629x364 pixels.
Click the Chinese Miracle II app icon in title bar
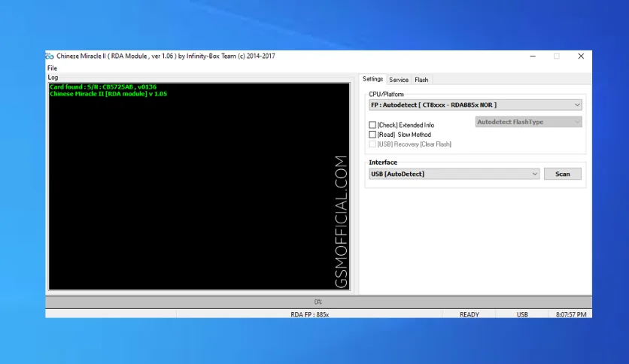pyautogui.click(x=50, y=56)
